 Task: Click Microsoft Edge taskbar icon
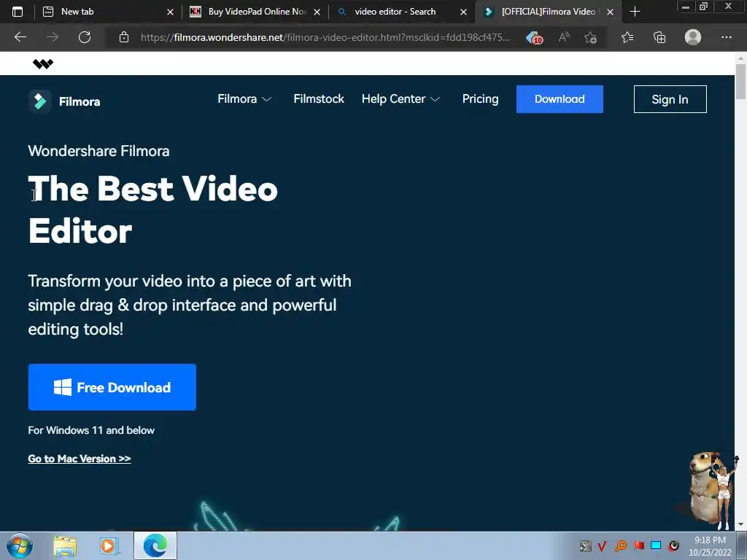point(155,545)
